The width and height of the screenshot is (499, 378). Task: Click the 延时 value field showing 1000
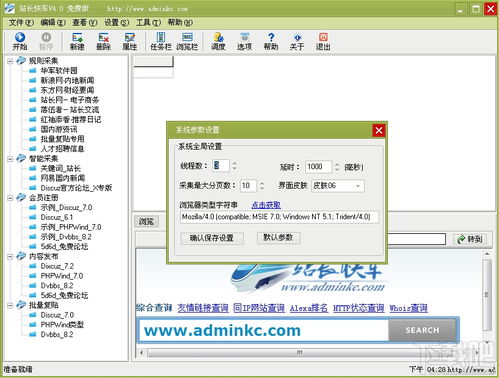click(x=318, y=167)
